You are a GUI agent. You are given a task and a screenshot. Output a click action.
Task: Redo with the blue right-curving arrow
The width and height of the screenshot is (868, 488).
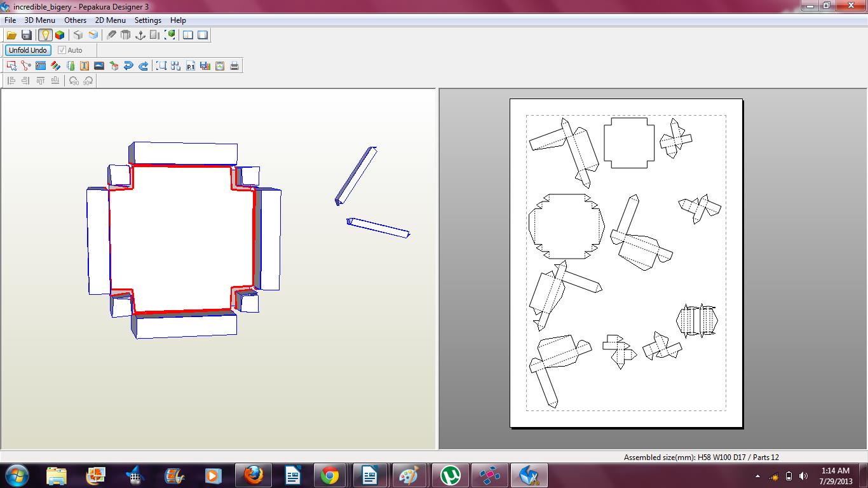pos(143,65)
